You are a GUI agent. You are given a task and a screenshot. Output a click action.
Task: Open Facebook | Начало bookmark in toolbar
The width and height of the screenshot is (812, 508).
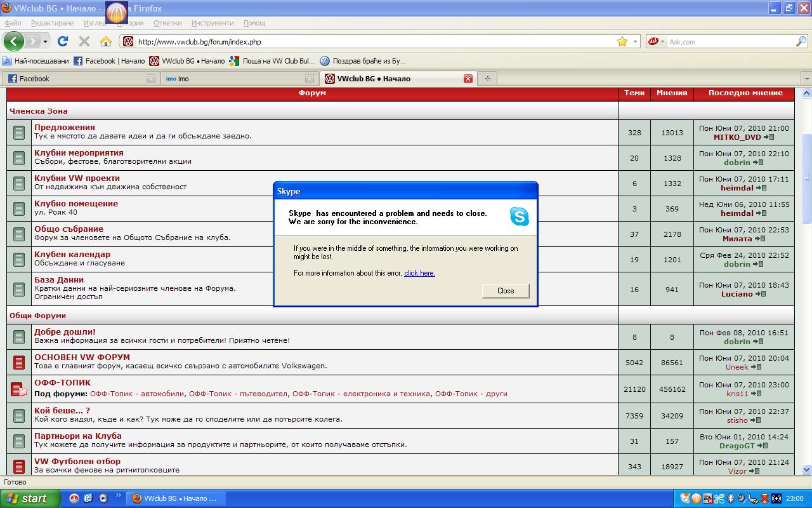coord(109,61)
